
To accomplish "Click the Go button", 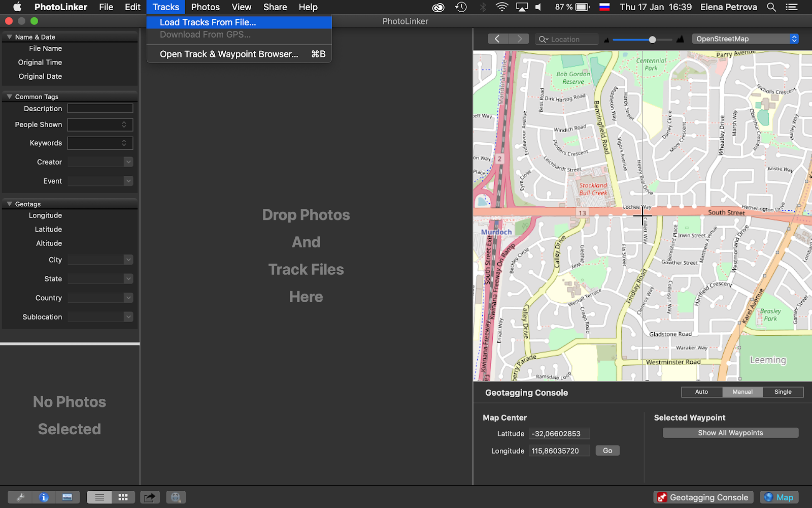I will tap(607, 451).
